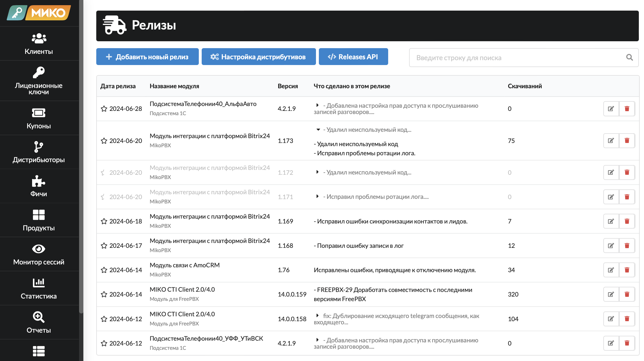This screenshot has height=361, width=644.
Task: Go to Купоны in the sidebar
Action: click(39, 118)
